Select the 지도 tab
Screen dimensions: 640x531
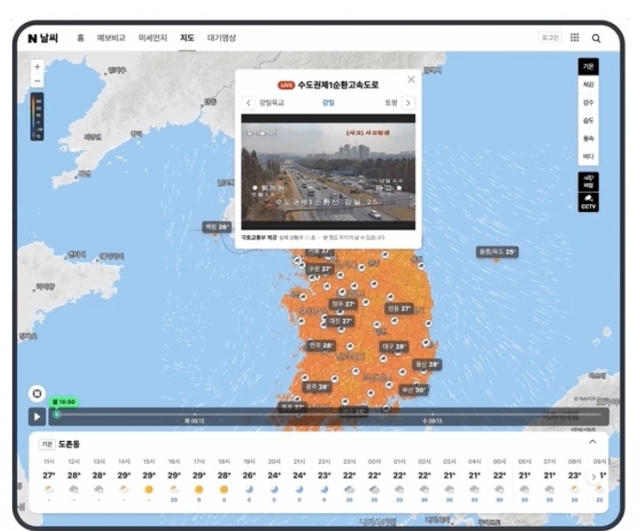pos(187,38)
